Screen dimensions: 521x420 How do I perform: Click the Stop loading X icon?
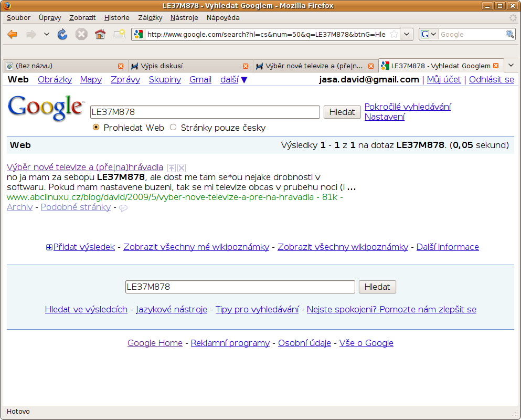coord(81,34)
